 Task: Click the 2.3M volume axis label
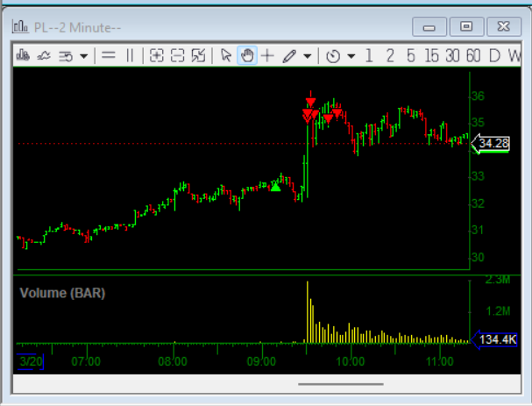[x=498, y=280]
